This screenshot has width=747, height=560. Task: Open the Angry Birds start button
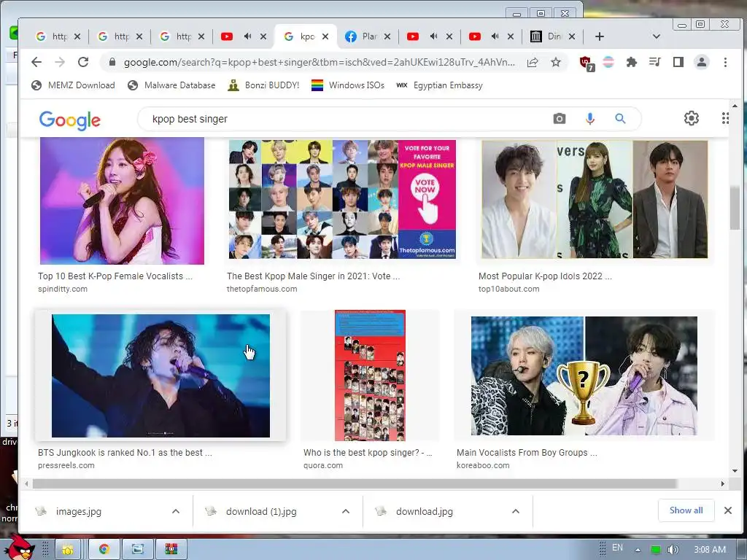tap(18, 548)
